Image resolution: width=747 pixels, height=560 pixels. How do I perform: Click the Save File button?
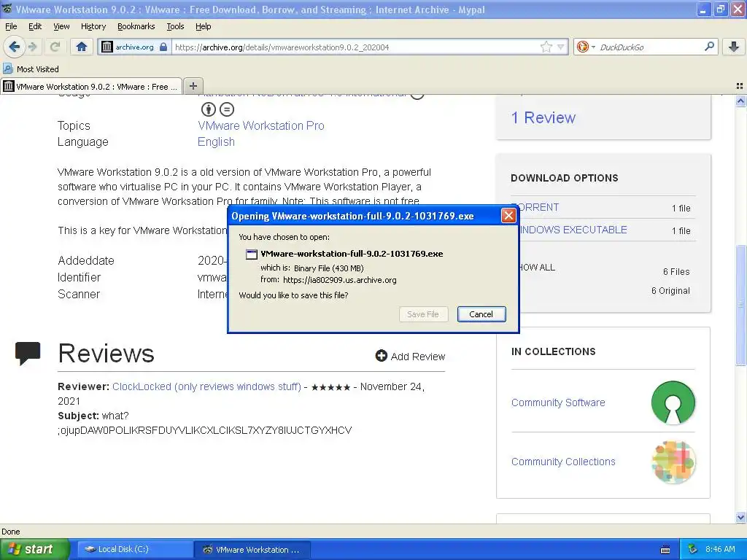423,314
